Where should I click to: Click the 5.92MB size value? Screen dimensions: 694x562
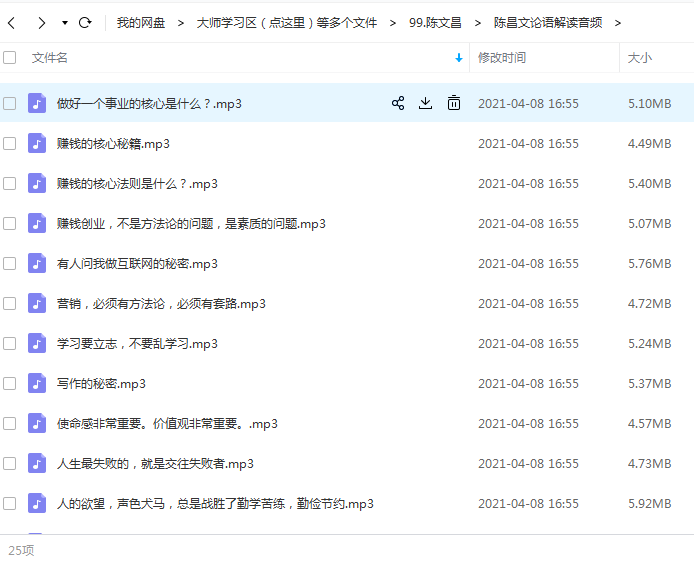pos(649,504)
